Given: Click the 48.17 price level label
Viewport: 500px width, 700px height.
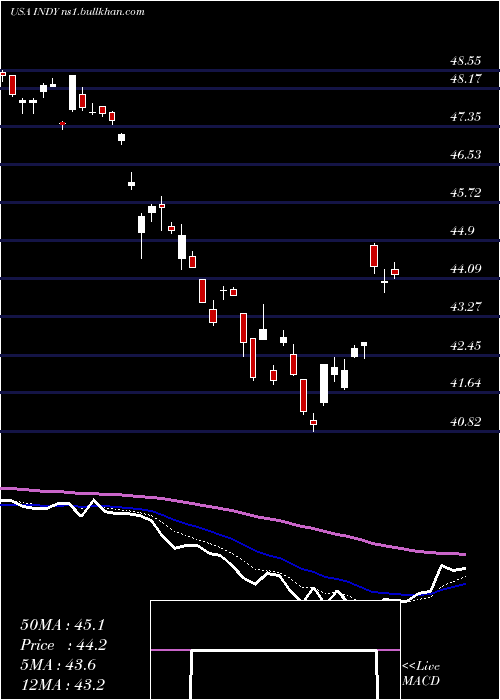Looking at the screenshot, I should (x=465, y=79).
